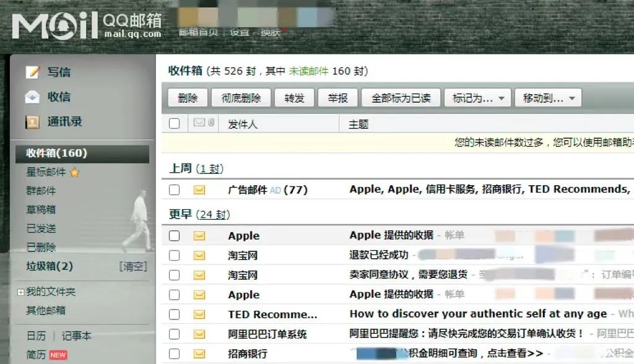Screen dimensions: 634x364
Task: Open the 标记为... dropdown
Action: coord(477,98)
